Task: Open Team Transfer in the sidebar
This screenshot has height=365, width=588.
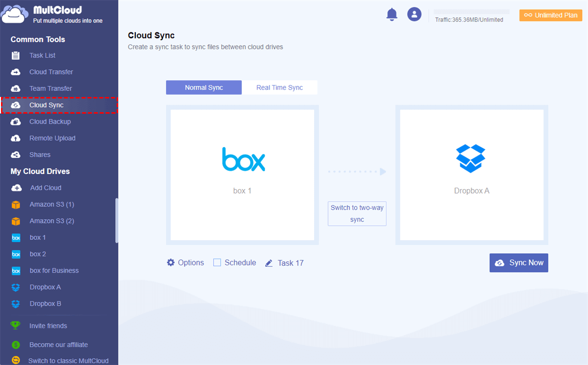Action: [50, 89]
